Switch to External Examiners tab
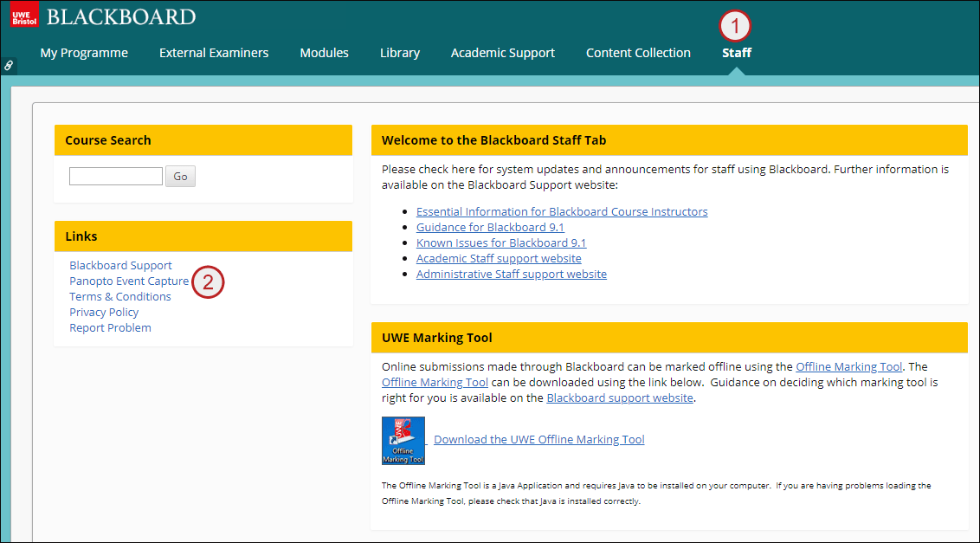This screenshot has width=980, height=543. click(214, 53)
